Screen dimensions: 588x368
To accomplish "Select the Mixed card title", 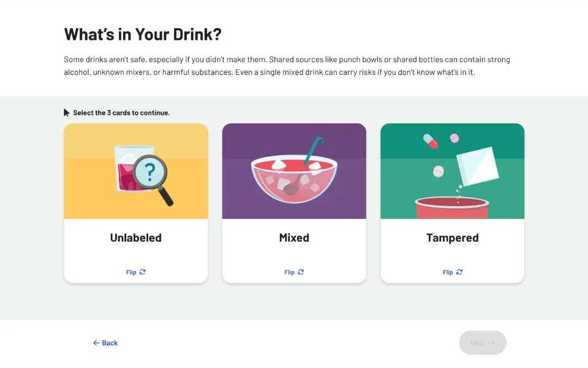I will (294, 238).
